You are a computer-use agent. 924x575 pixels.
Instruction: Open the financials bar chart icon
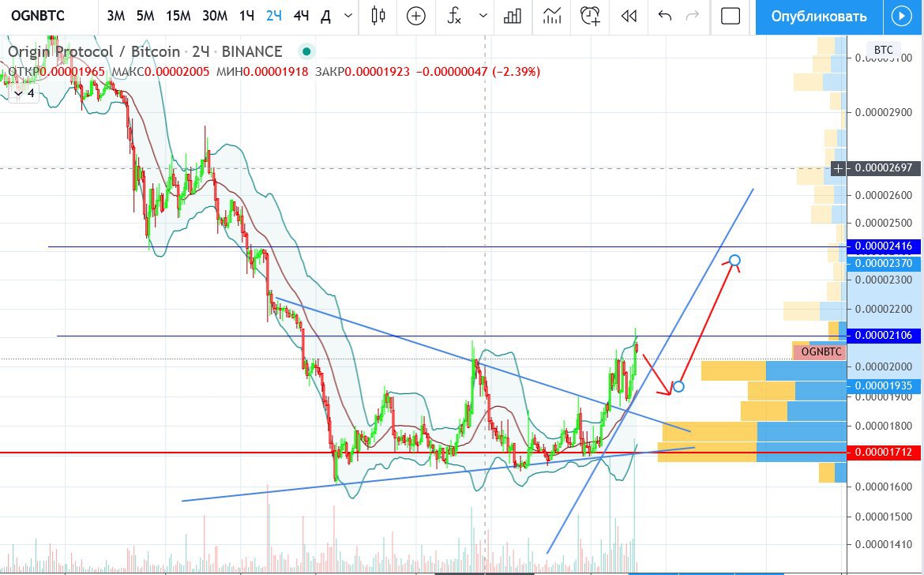pos(512,16)
